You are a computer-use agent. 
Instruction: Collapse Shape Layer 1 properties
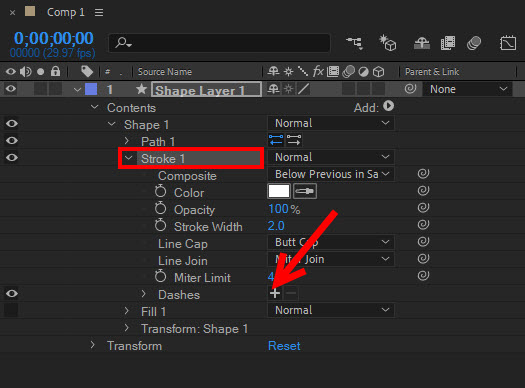click(x=77, y=89)
